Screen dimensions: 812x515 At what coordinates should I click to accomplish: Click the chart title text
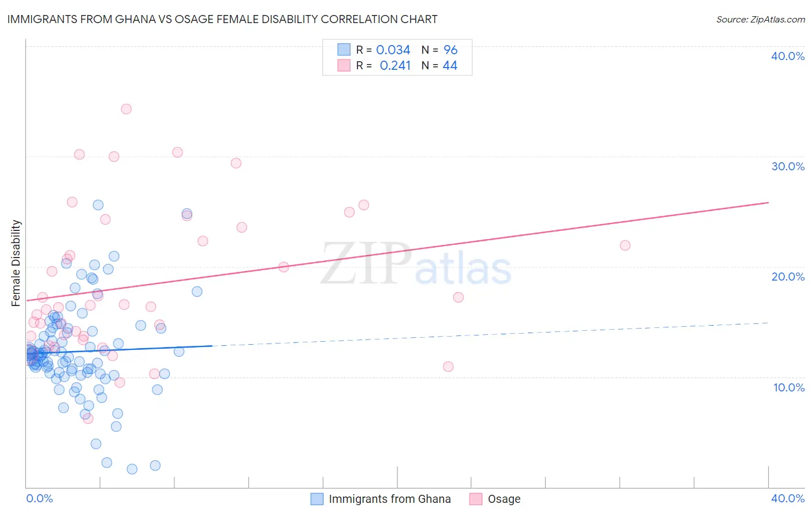pyautogui.click(x=222, y=19)
